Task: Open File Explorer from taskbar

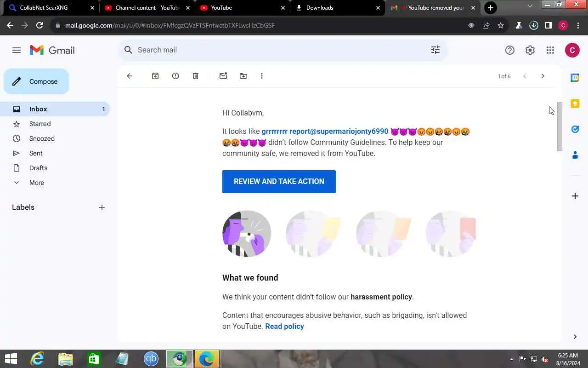Action: 66,359
